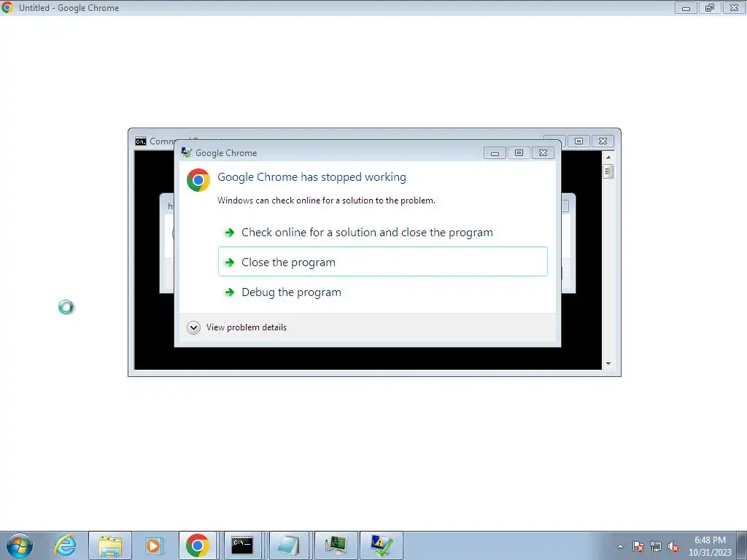The width and height of the screenshot is (747, 560).
Task: Open Action Center flag tray icon
Action: pos(638,547)
